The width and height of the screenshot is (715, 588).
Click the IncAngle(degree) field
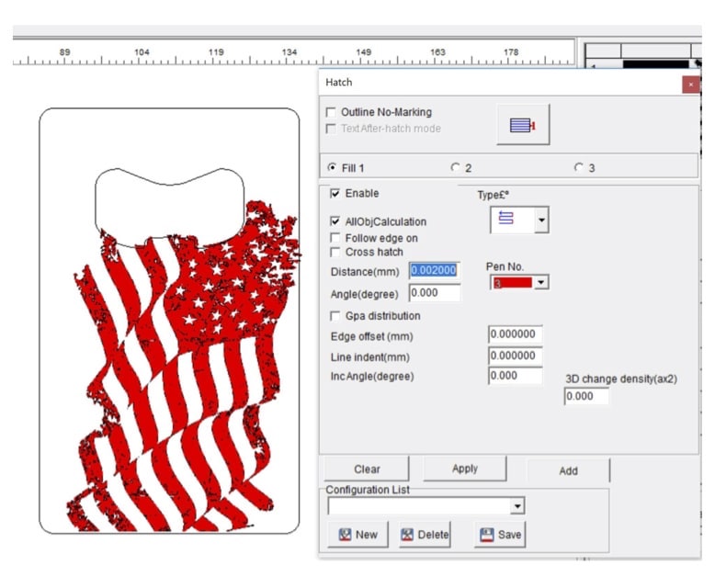point(516,376)
